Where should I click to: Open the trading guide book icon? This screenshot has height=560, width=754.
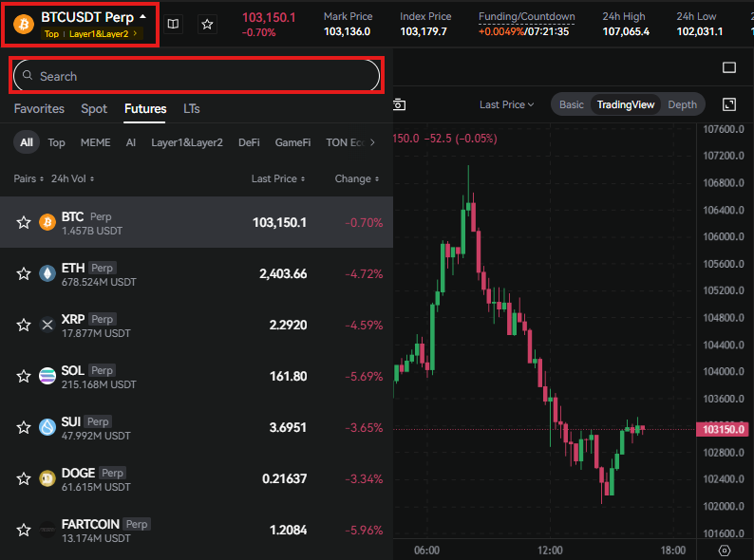[173, 24]
